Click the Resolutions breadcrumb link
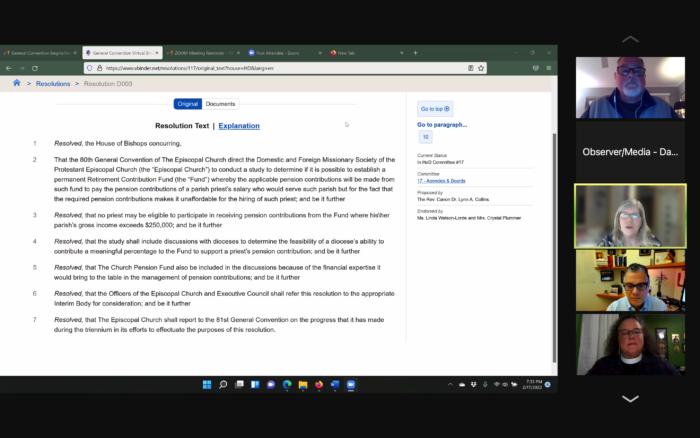Viewport: 700px width, 438px height. (53, 84)
